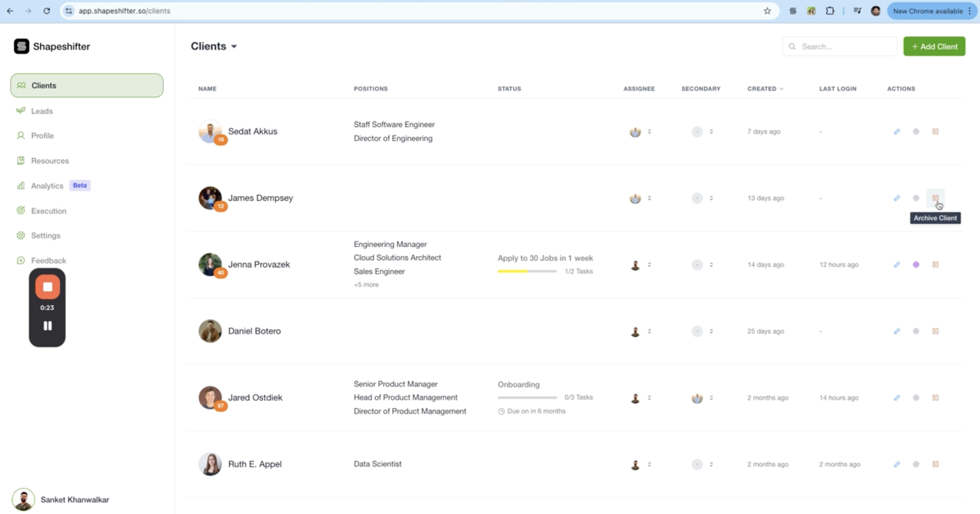Click the archive icon in Ruth E. Appel's row
This screenshot has width=980, height=514.
pyautogui.click(x=935, y=464)
